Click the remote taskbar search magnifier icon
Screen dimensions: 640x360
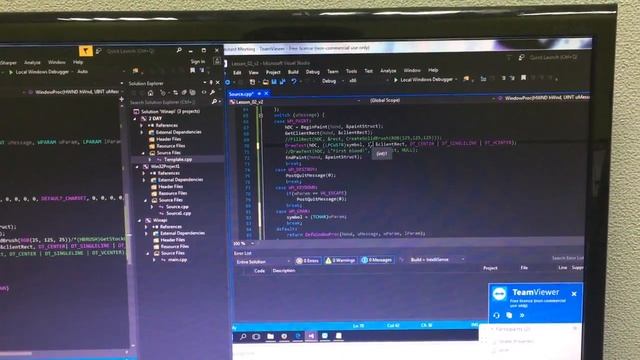(x=243, y=337)
